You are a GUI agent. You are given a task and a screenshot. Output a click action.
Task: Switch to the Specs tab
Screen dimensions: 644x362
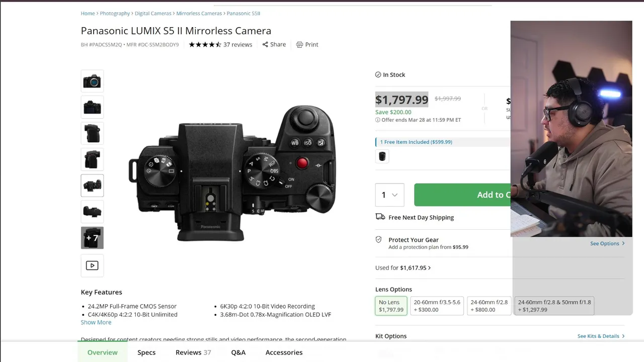coord(146,352)
